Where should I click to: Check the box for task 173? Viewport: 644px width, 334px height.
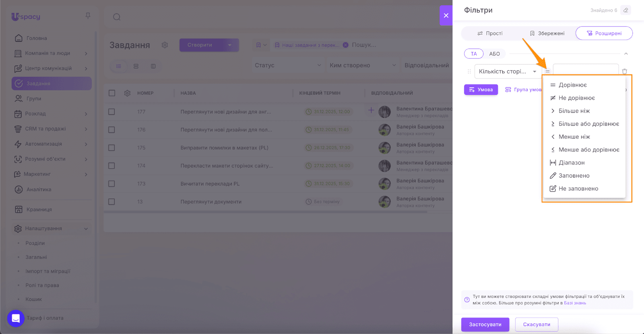(111, 183)
